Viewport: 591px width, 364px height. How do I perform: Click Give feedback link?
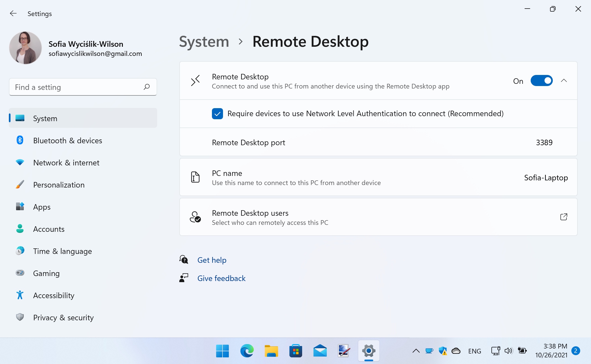click(x=221, y=278)
